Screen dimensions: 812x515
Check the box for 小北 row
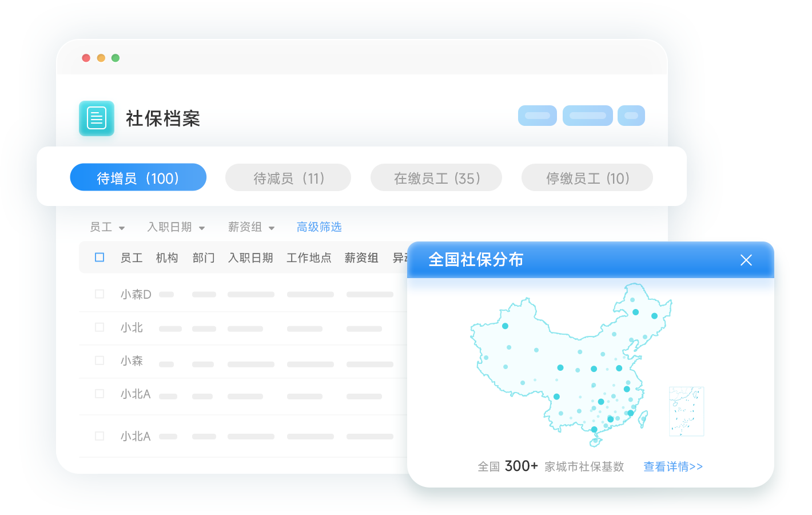coord(99,327)
